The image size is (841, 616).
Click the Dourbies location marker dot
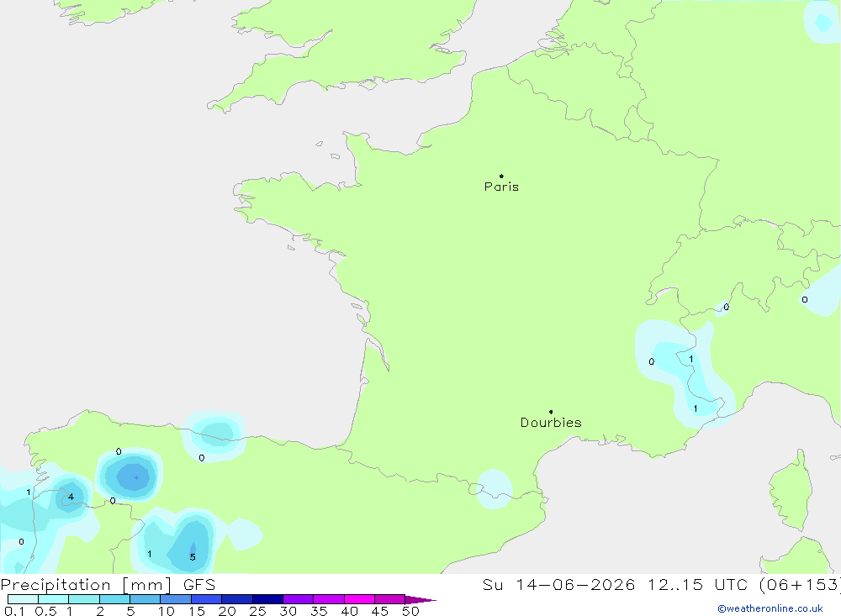coord(551,412)
